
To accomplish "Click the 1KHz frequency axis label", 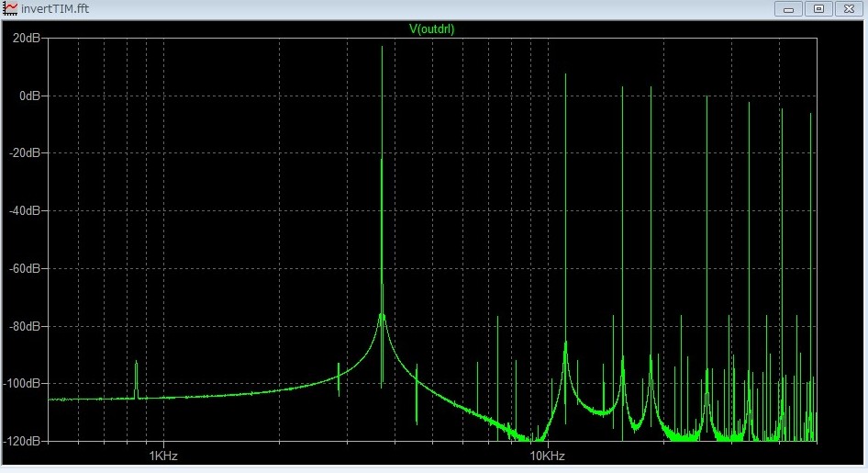I will point(163,456).
